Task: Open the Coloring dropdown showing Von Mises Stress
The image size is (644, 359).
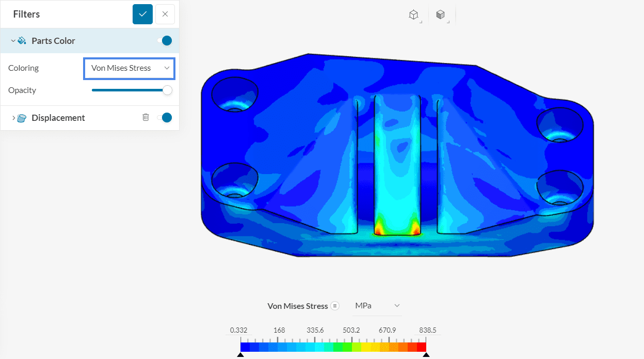Action: pos(128,68)
